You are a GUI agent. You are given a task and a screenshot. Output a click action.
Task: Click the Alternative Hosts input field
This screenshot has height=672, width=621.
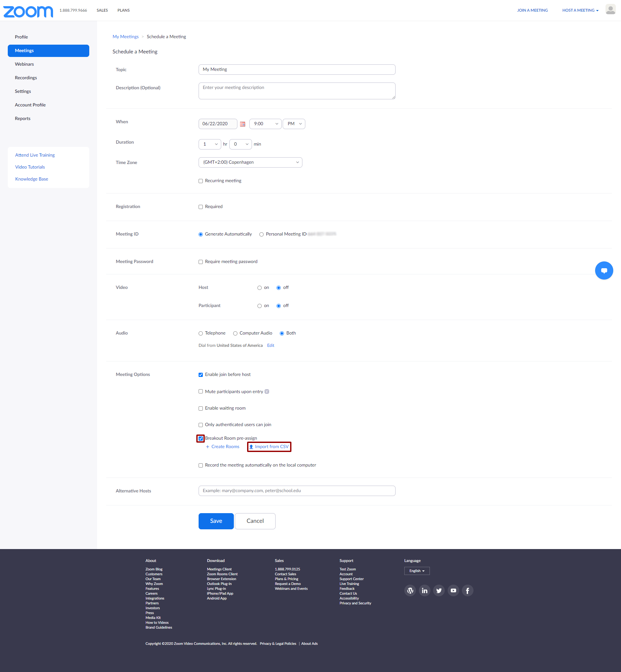pyautogui.click(x=296, y=491)
